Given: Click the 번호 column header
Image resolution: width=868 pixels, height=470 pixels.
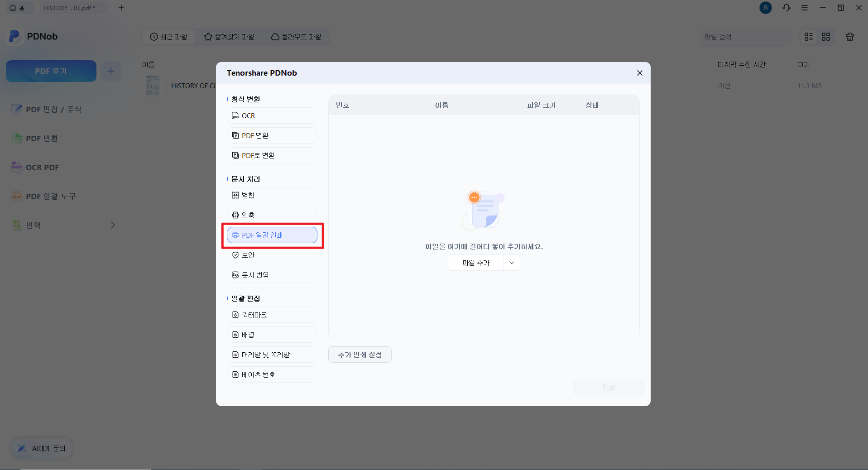Looking at the screenshot, I should 342,105.
